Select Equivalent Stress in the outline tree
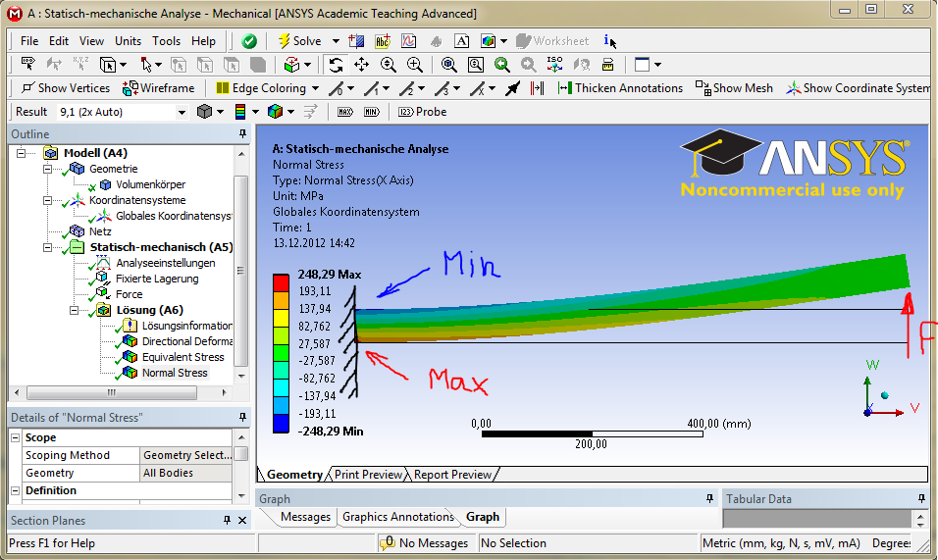 tap(182, 357)
